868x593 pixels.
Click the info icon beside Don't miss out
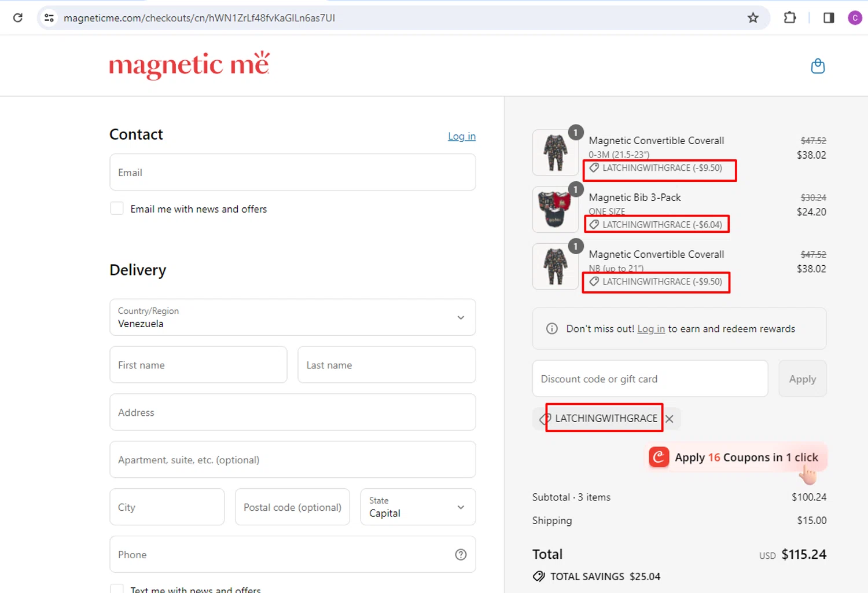(x=552, y=328)
